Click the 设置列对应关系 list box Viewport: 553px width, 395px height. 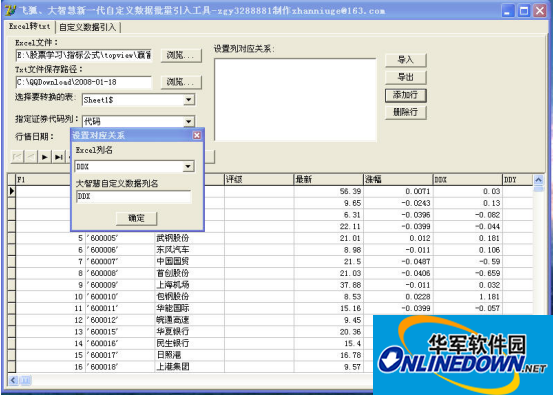point(295,100)
